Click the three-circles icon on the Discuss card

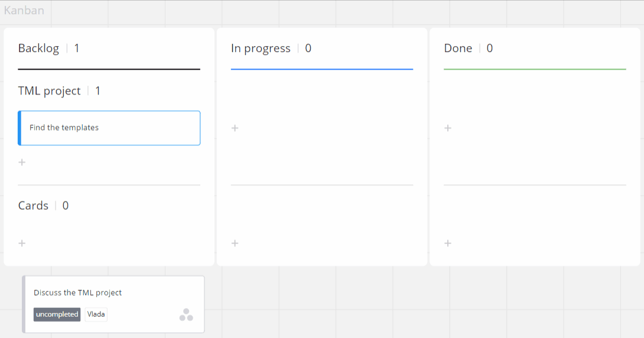pos(186,315)
